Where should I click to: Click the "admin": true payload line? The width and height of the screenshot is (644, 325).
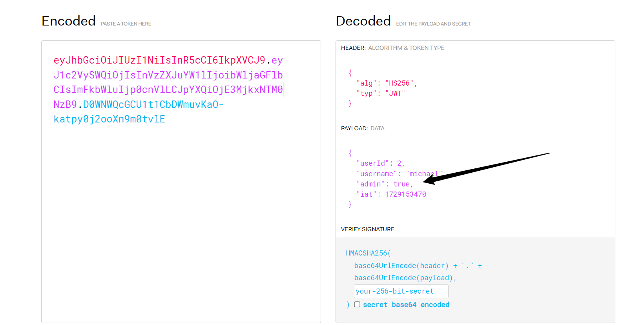(385, 184)
